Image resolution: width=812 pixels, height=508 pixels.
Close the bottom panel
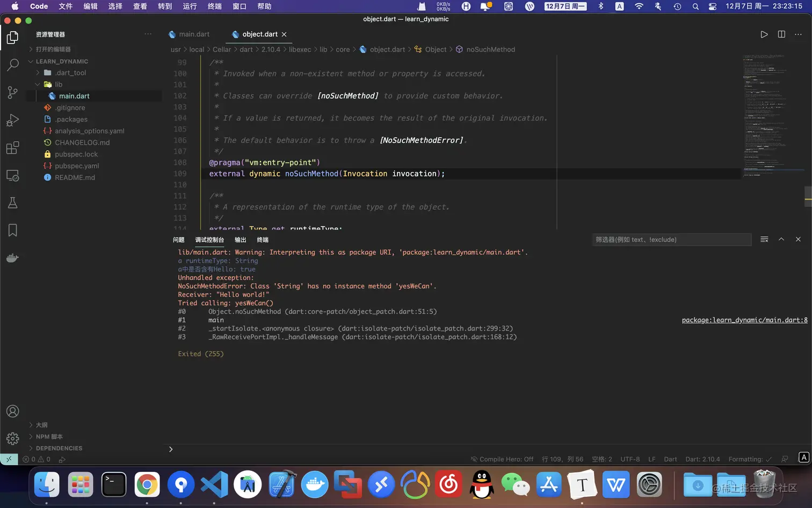pyautogui.click(x=798, y=239)
